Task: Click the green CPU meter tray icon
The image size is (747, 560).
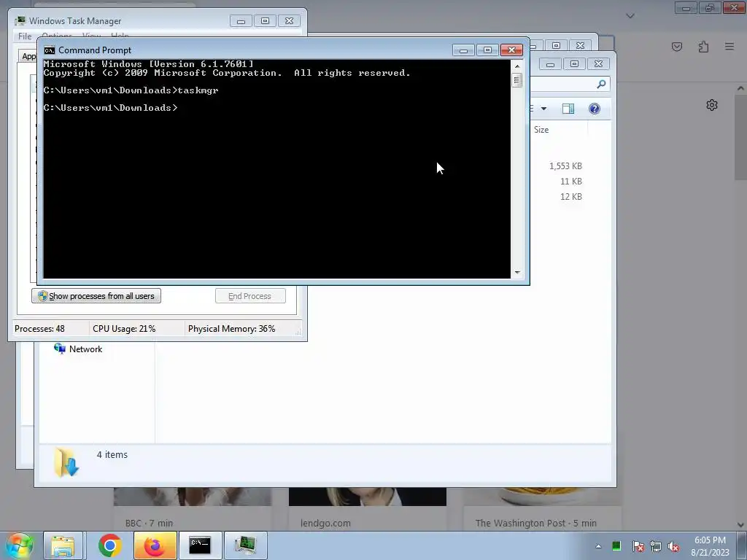Action: pos(616,545)
